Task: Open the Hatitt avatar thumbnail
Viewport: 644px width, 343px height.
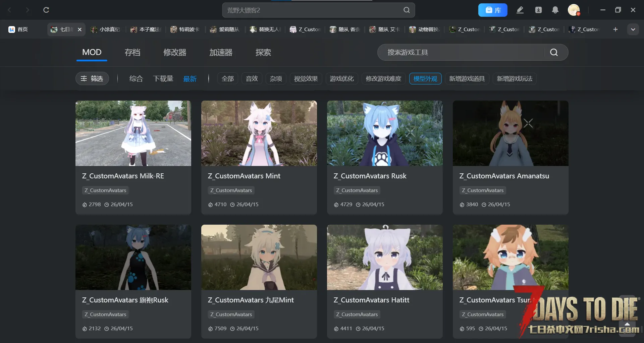Action: (x=385, y=257)
